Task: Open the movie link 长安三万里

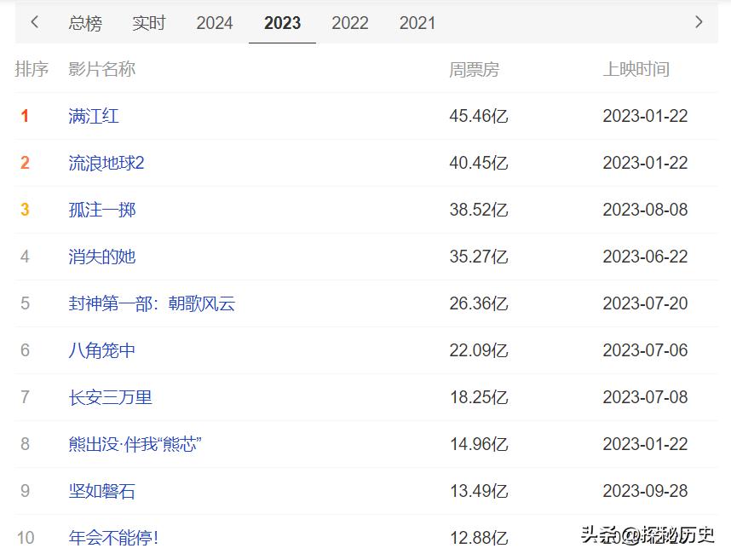Action: tap(111, 397)
